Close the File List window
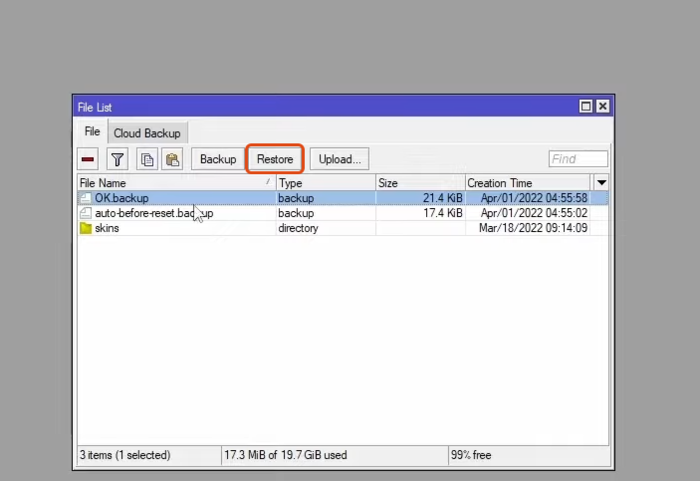700x481 pixels. pos(602,106)
